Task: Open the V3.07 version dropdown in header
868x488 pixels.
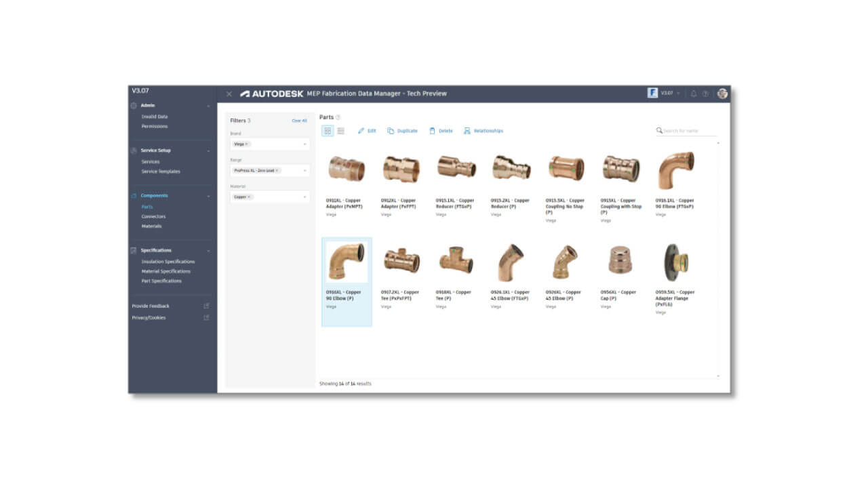Action: click(670, 94)
